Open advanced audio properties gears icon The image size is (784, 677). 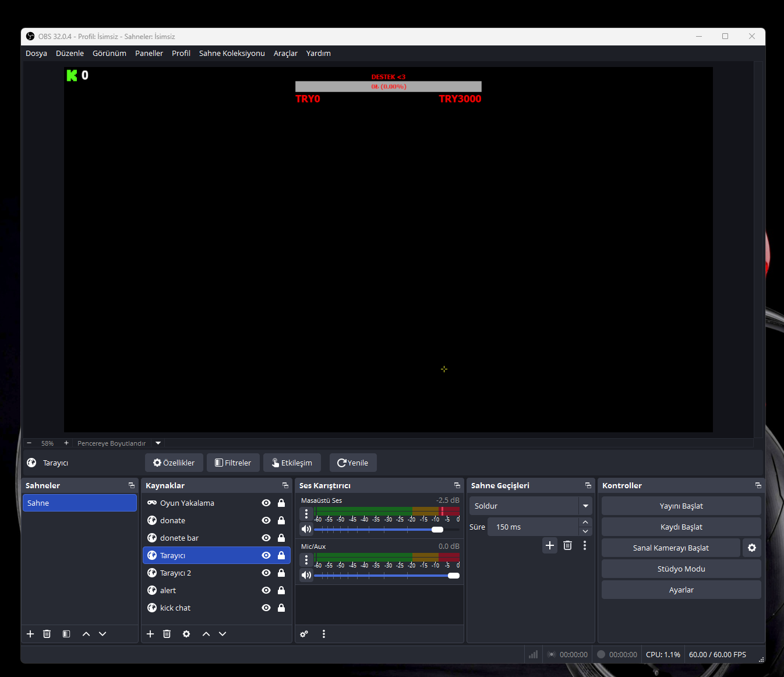coord(304,634)
